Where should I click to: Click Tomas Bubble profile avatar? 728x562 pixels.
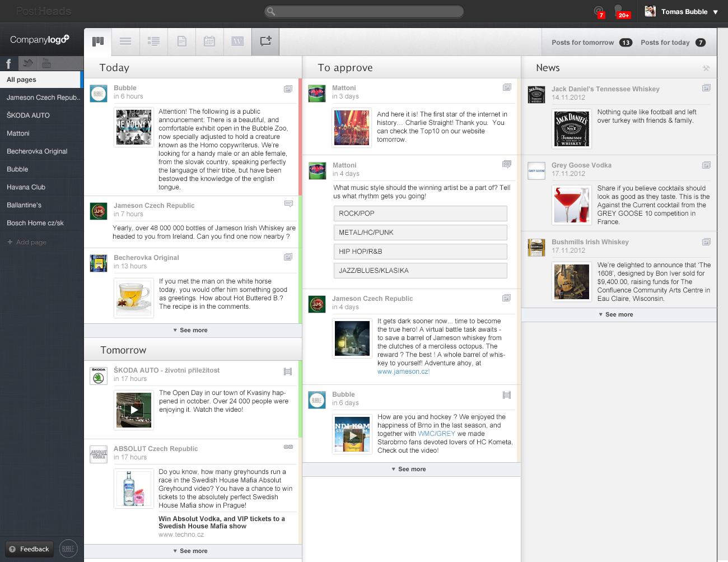coord(650,11)
